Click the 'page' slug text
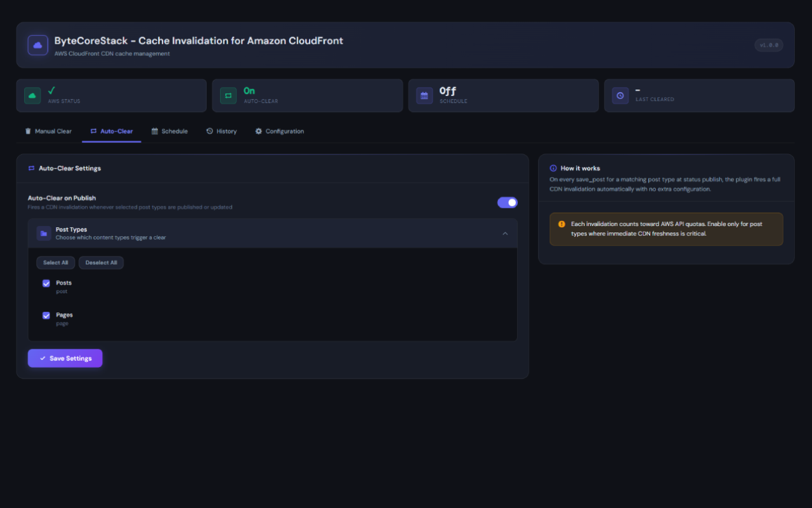The width and height of the screenshot is (812, 508). click(62, 323)
